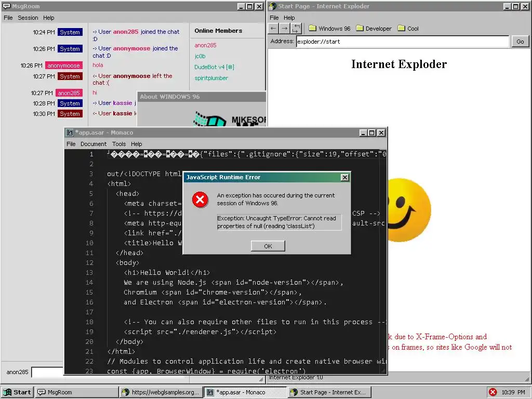This screenshot has width=532, height=399.
Task: Click the renderer.js script code line
Action: pyautogui.click(x=200, y=331)
